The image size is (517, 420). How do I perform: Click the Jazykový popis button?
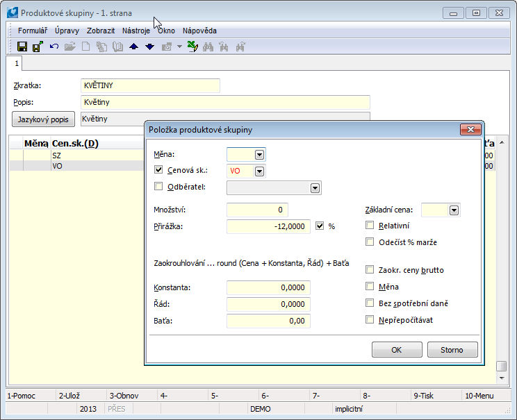click(x=43, y=119)
